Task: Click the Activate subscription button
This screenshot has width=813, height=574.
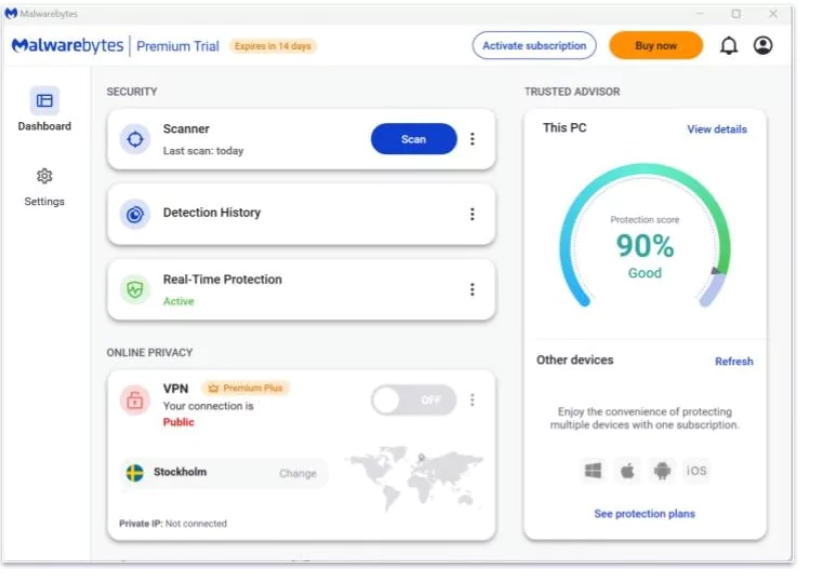Action: pos(535,46)
